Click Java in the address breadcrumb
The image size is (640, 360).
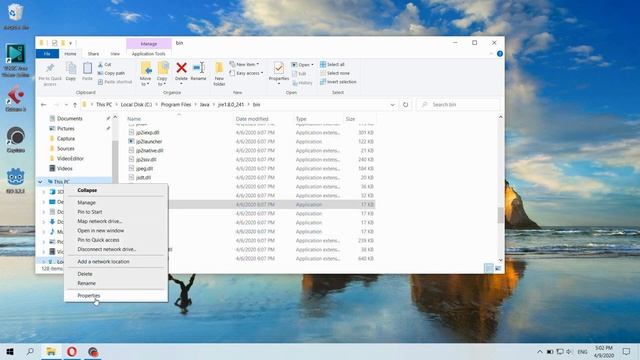(x=204, y=105)
